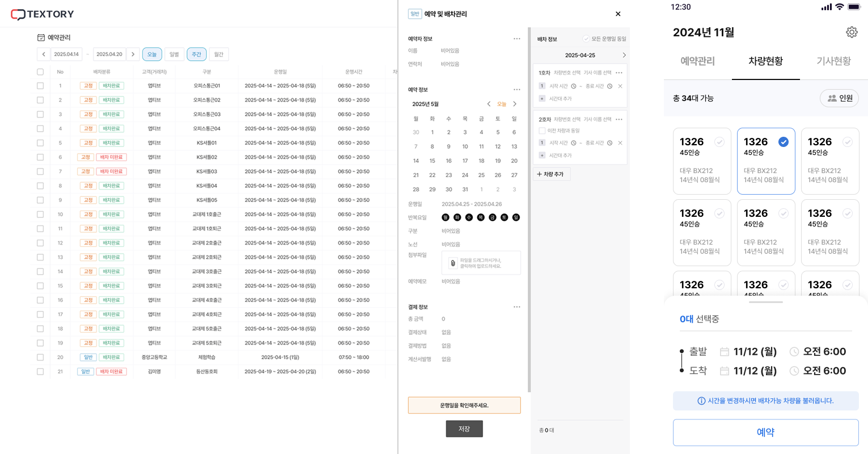Open 기사 이름 선택 dropdown for 1호차
Screen dimensions: 868x454
click(x=598, y=73)
